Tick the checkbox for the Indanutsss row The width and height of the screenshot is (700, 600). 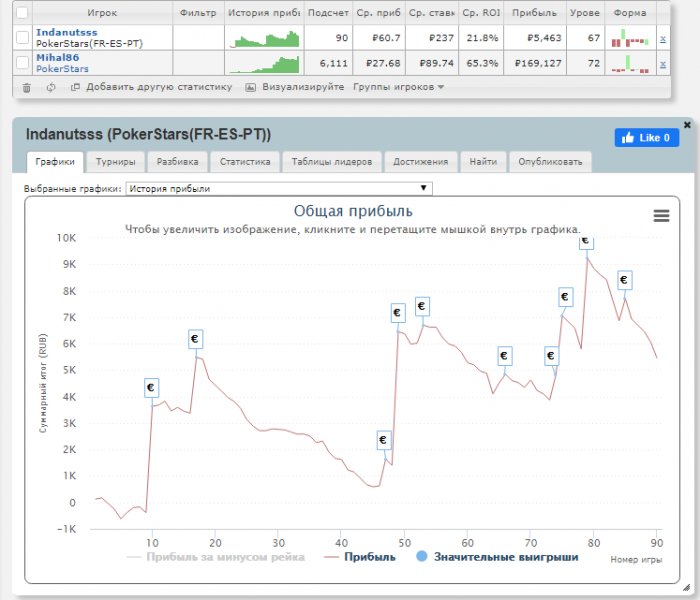22,38
